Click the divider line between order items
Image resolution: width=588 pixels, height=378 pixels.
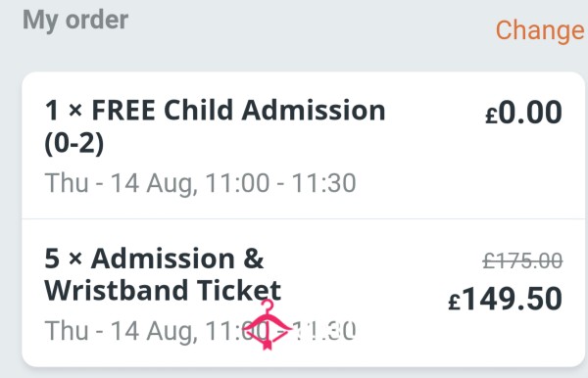(304, 218)
